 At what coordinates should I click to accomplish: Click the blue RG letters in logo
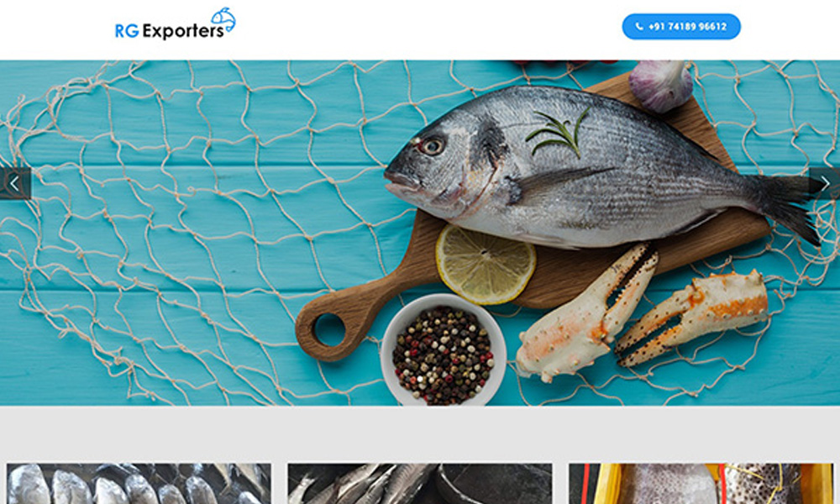[x=127, y=31]
